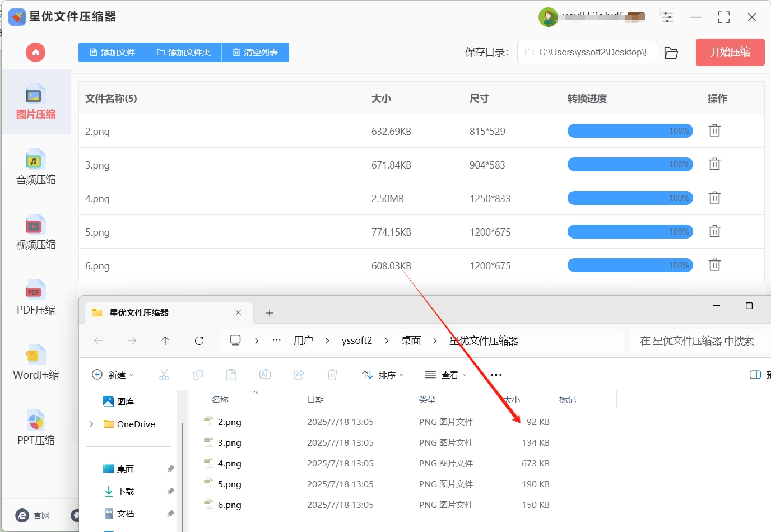771x532 pixels.
Task: Open Word压缩 in sidebar
Action: pyautogui.click(x=36, y=363)
